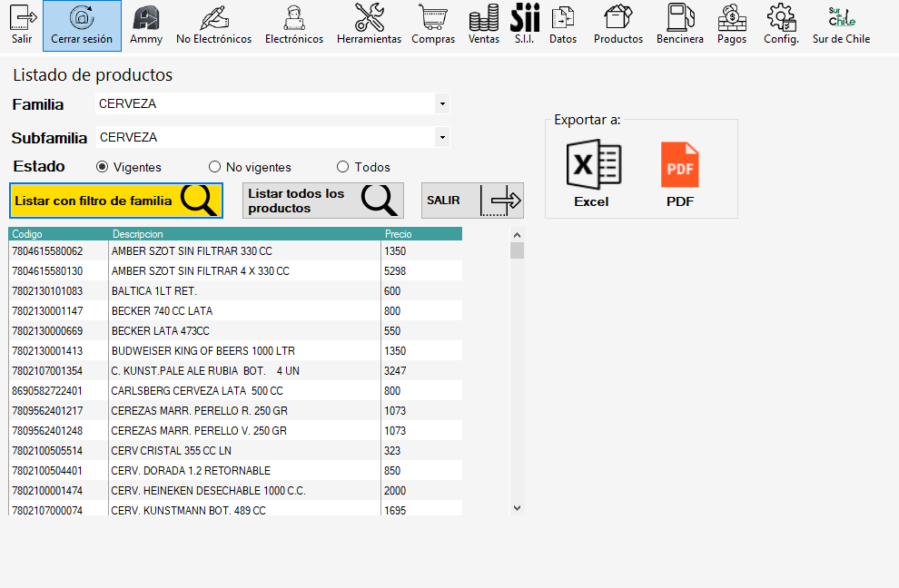
Task: Select CERV. DORADA 1.2 RETORNABLE row
Action: click(x=235, y=471)
